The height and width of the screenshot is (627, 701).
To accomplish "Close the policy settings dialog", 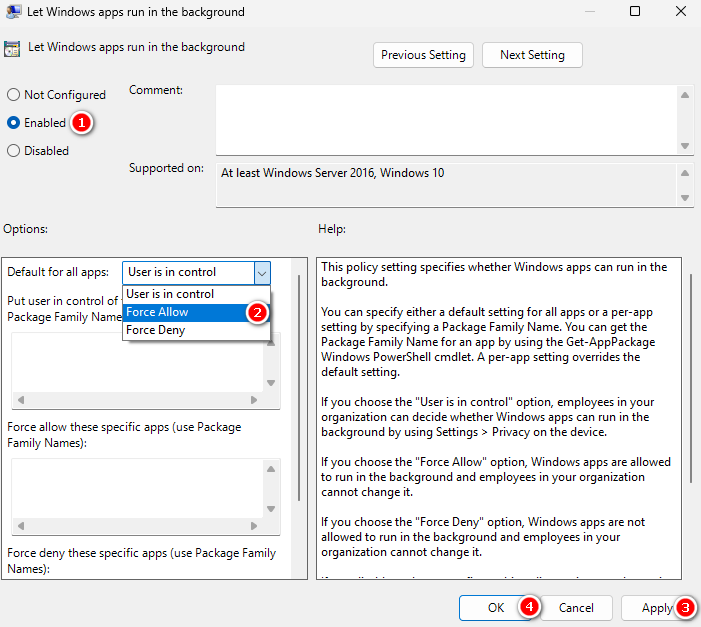I will point(680,12).
